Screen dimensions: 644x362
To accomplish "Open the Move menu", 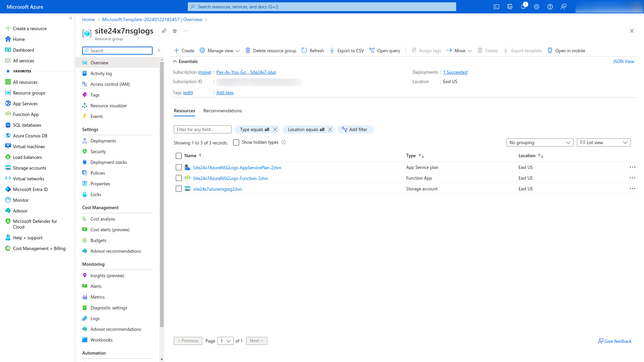I will 459,50.
